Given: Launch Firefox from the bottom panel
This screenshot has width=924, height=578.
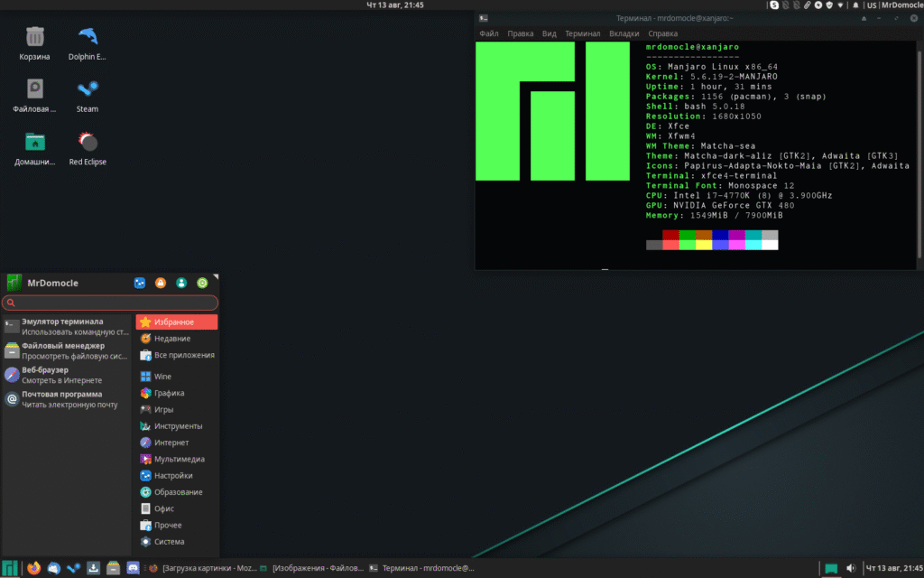Looking at the screenshot, I should (x=33, y=568).
